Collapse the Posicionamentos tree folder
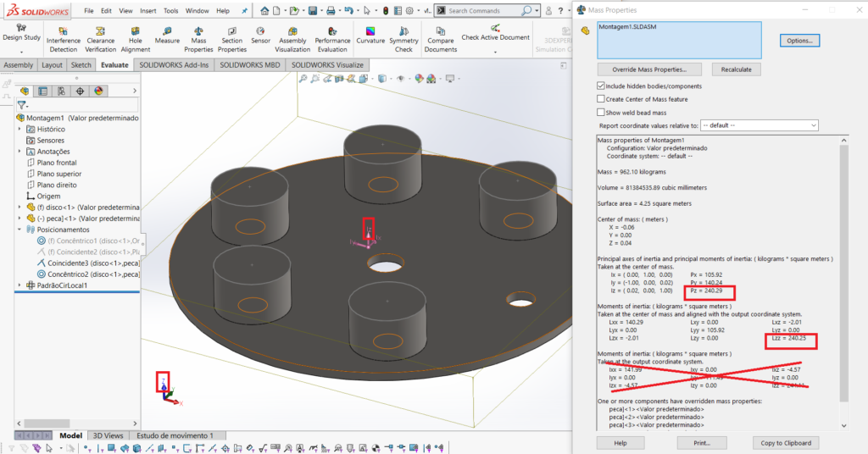This screenshot has width=868, height=454. point(19,229)
